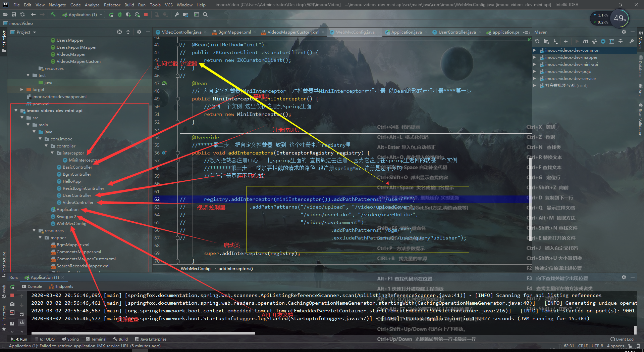Open the 6: TODO tool window

[45, 339]
